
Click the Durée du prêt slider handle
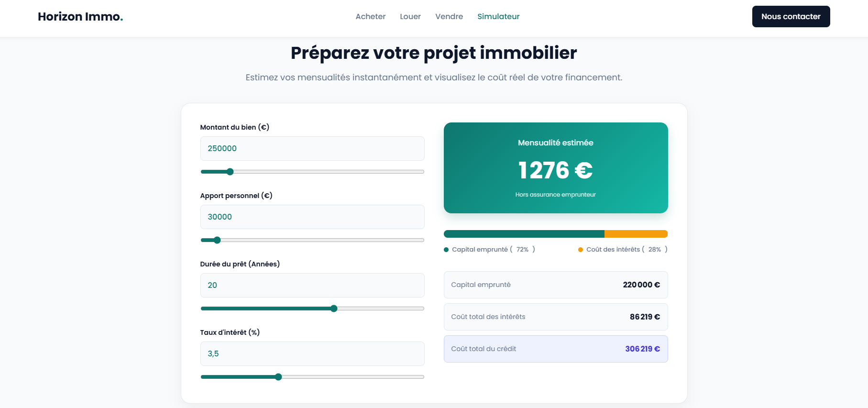point(334,309)
